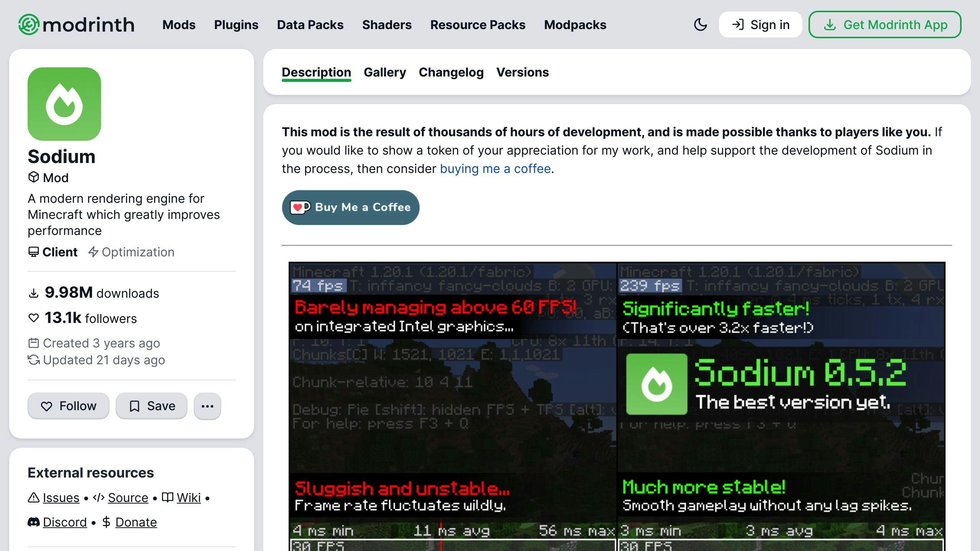Click the three-dot more options icon
Viewport: 980px width, 551px height.
(x=207, y=406)
